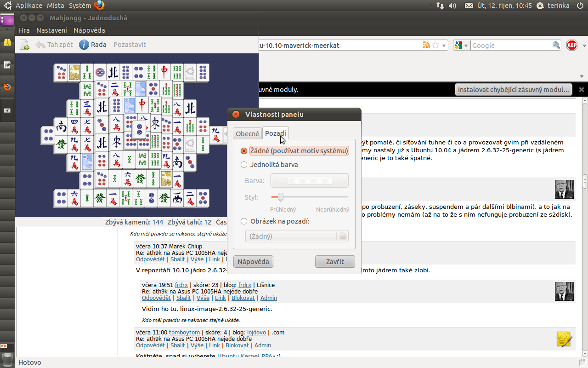Click Admin link in frdrx comment
588x368 pixels.
pos(269,298)
